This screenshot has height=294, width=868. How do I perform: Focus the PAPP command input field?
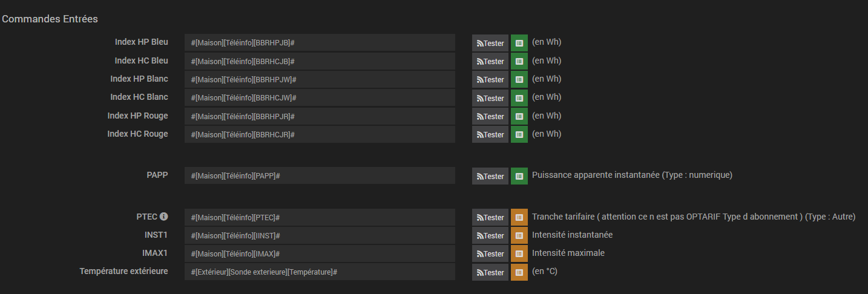[320, 175]
